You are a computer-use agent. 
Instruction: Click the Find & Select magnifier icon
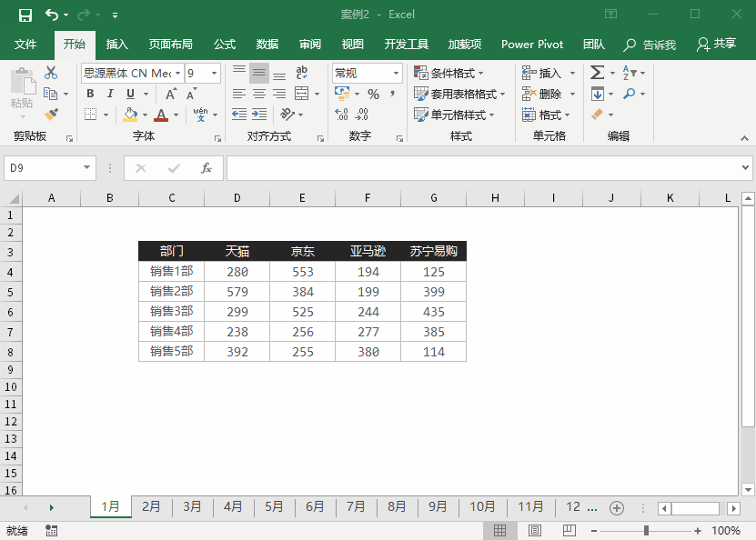(629, 94)
